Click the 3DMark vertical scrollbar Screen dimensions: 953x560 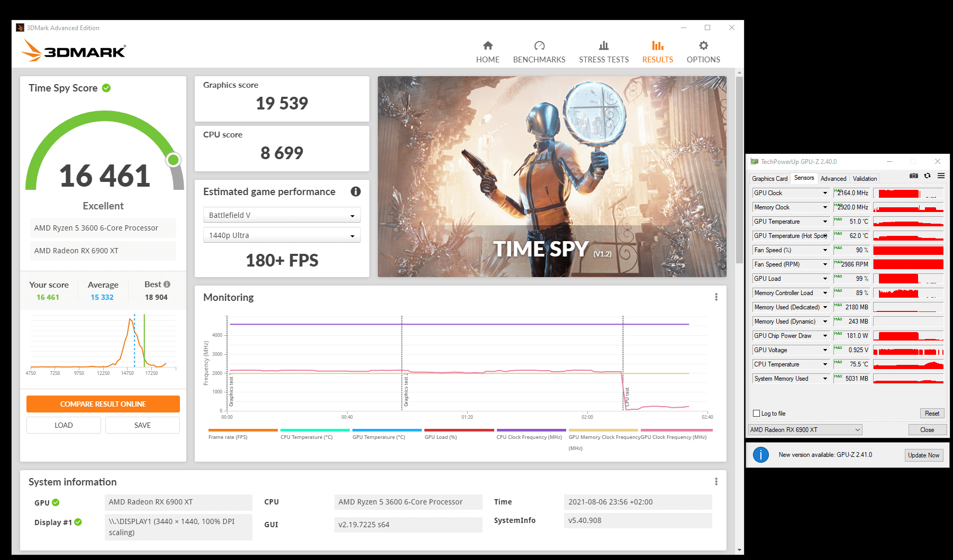(739, 169)
